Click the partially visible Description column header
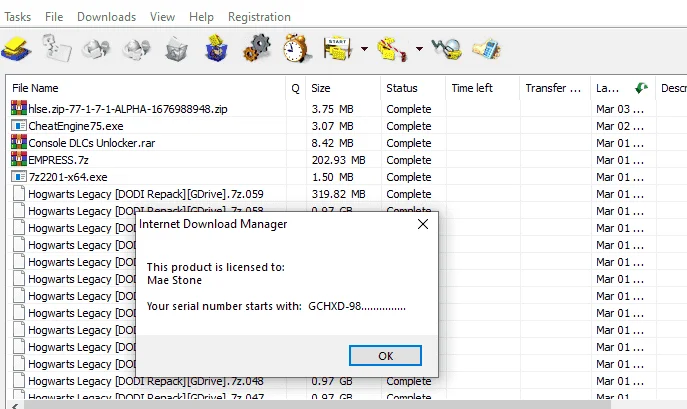Viewport: 687px width, 409px height. click(x=672, y=88)
